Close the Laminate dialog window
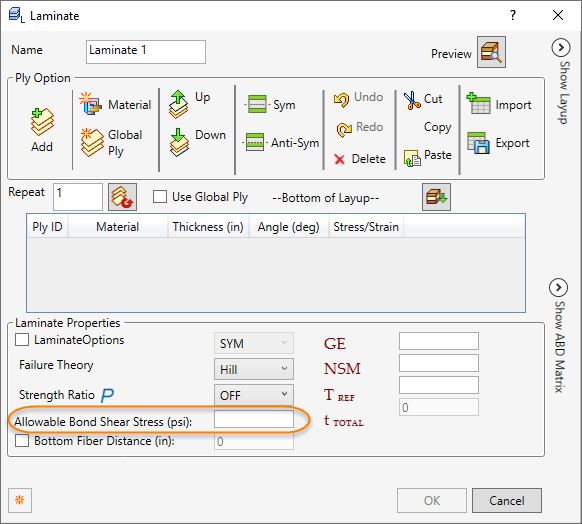The image size is (582, 524). pos(558,15)
